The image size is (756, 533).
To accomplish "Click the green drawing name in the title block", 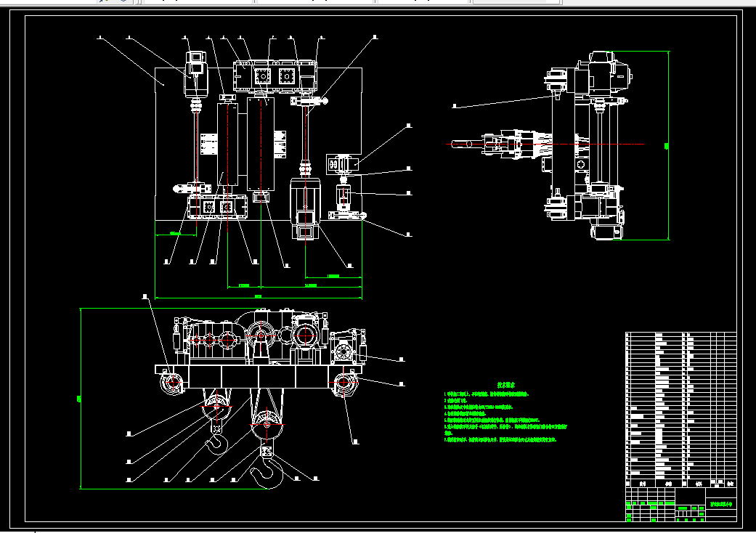I will coord(721,505).
